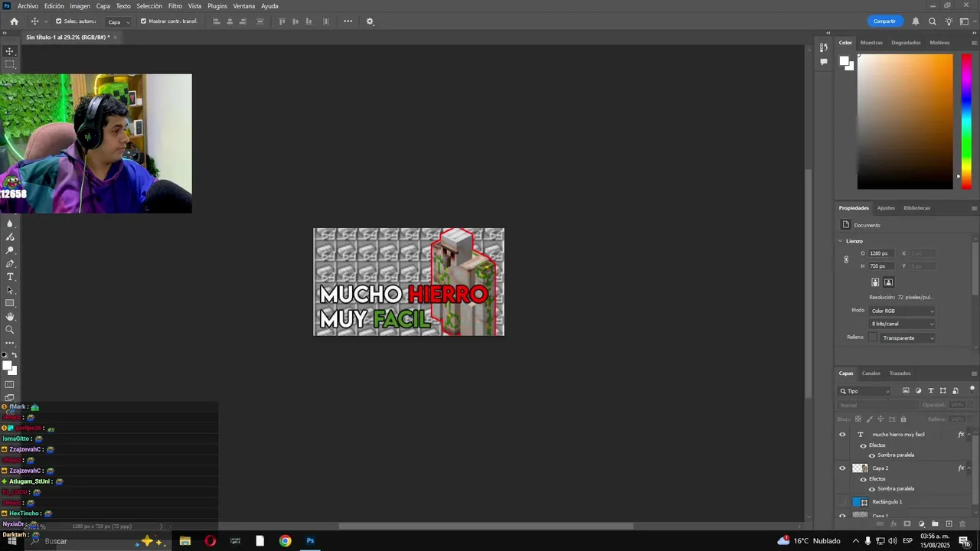Select the Rectangle shape tool
980x551 pixels.
[10, 303]
